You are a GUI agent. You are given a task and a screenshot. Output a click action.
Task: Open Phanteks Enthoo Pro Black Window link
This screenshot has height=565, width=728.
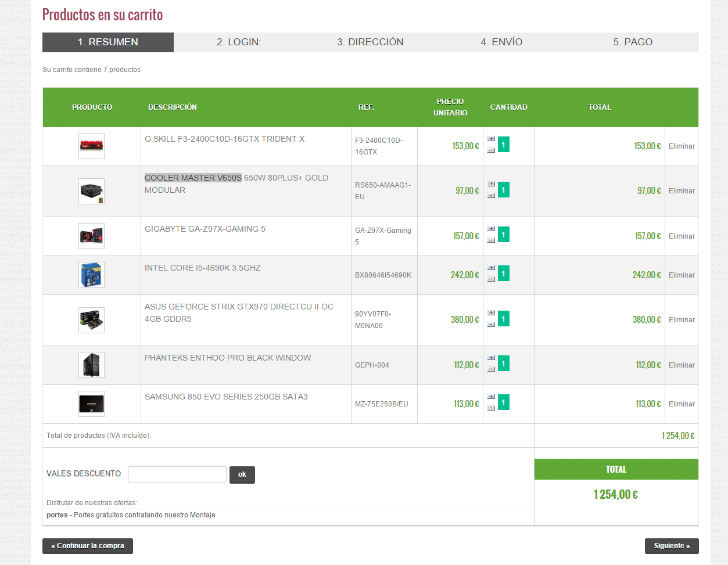(228, 358)
